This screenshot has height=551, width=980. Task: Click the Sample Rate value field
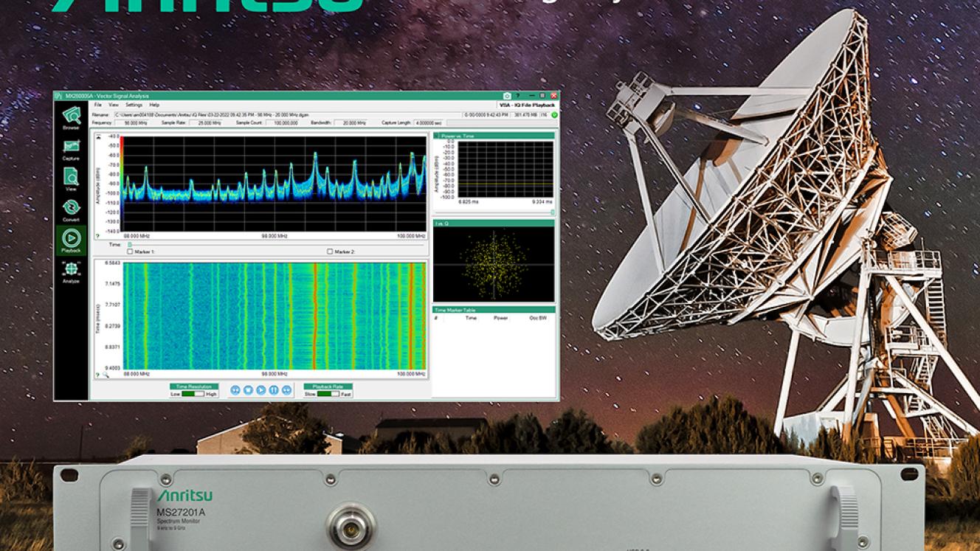(206, 122)
